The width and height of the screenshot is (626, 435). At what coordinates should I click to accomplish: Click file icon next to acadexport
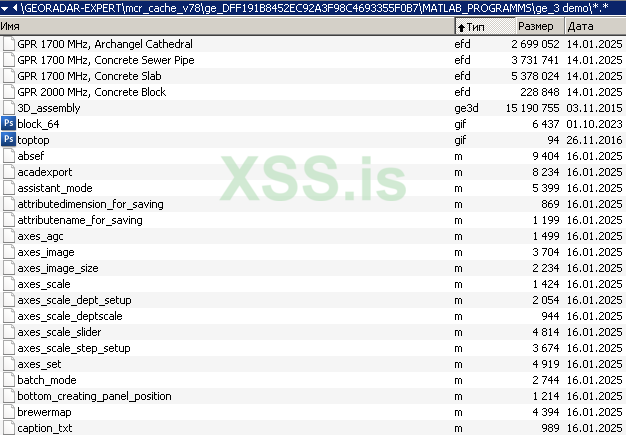(x=8, y=172)
